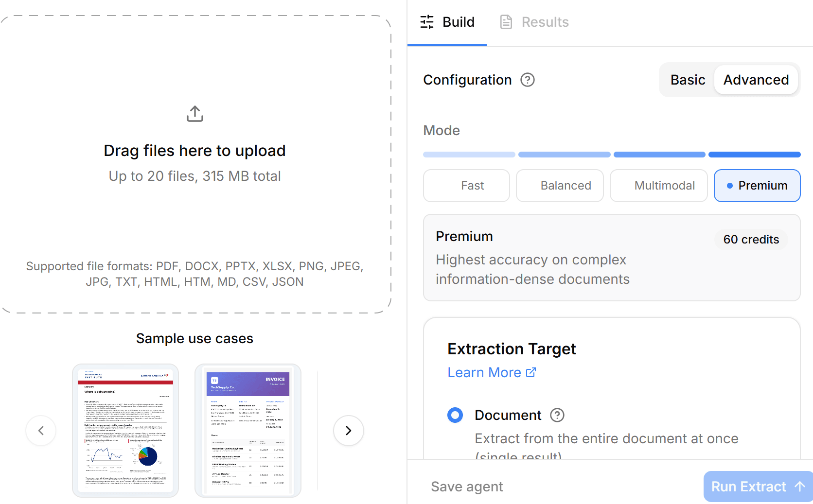Switch configuration to Advanced
Screen dimensions: 813x504
tap(756, 80)
